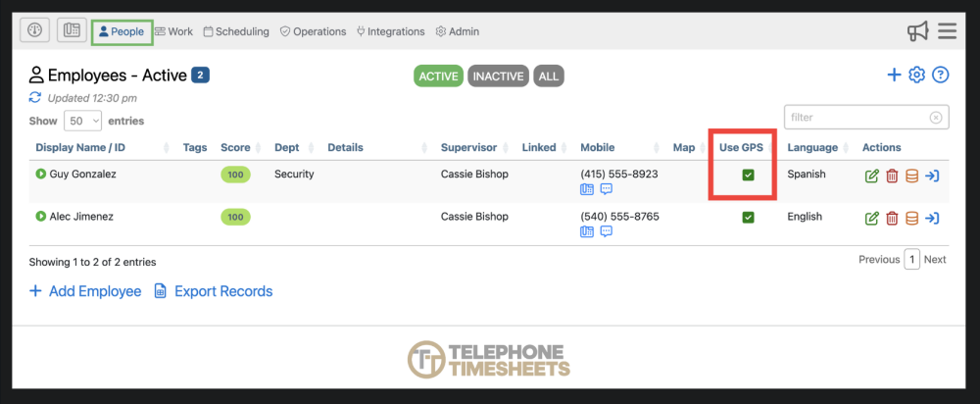980x404 pixels.
Task: Click the help question mark icon
Action: [x=941, y=76]
